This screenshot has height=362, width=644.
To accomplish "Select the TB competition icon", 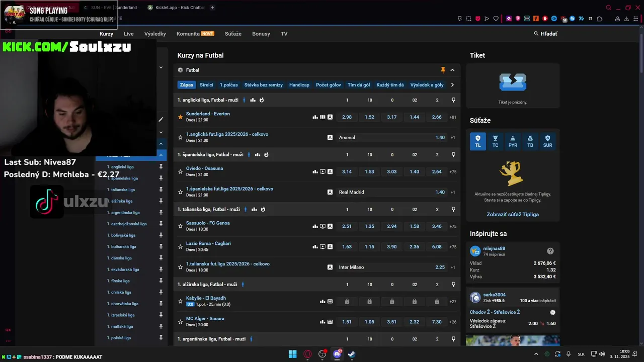I will point(530,141).
